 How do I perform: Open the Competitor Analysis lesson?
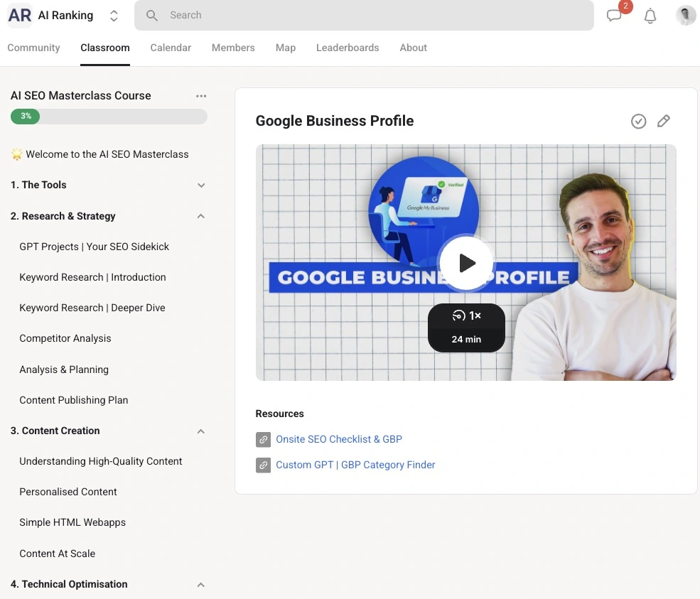coord(65,338)
